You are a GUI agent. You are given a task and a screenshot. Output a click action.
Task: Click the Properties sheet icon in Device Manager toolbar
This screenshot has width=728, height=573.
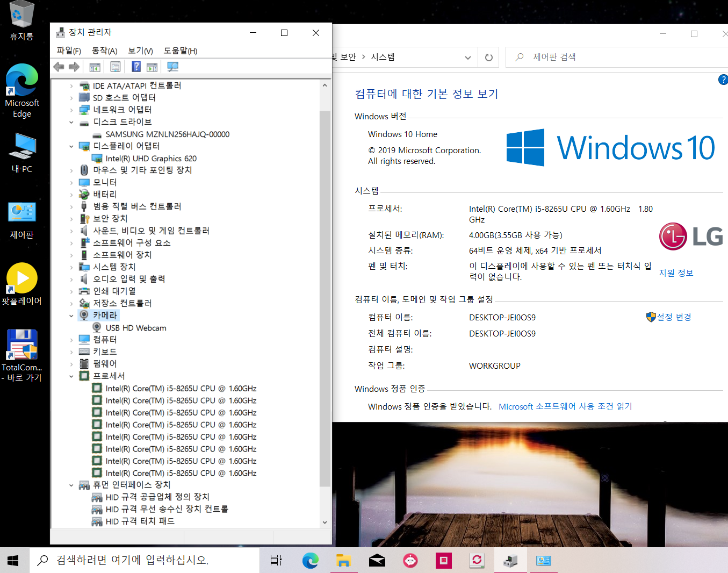(116, 67)
